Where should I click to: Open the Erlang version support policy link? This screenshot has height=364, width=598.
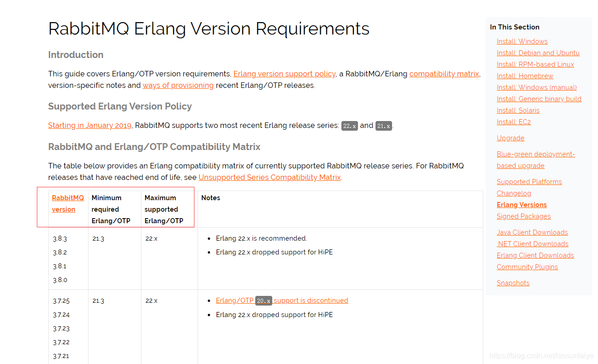(285, 74)
